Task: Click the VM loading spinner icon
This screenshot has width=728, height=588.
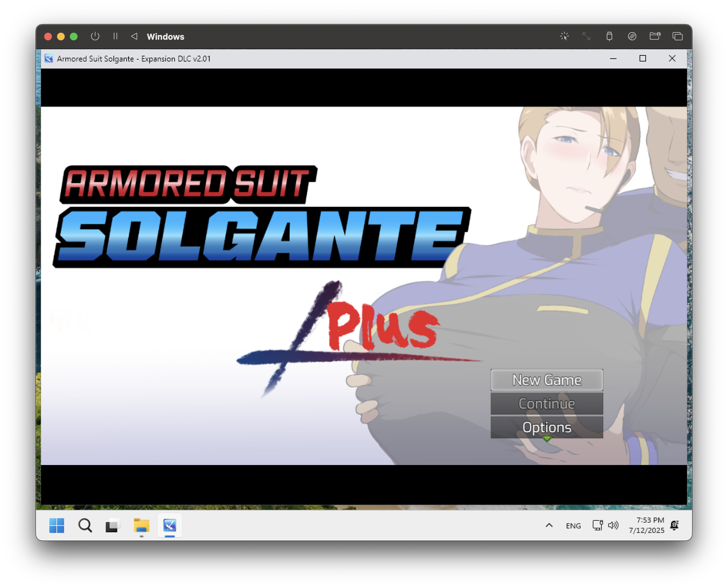Action: pyautogui.click(x=564, y=36)
